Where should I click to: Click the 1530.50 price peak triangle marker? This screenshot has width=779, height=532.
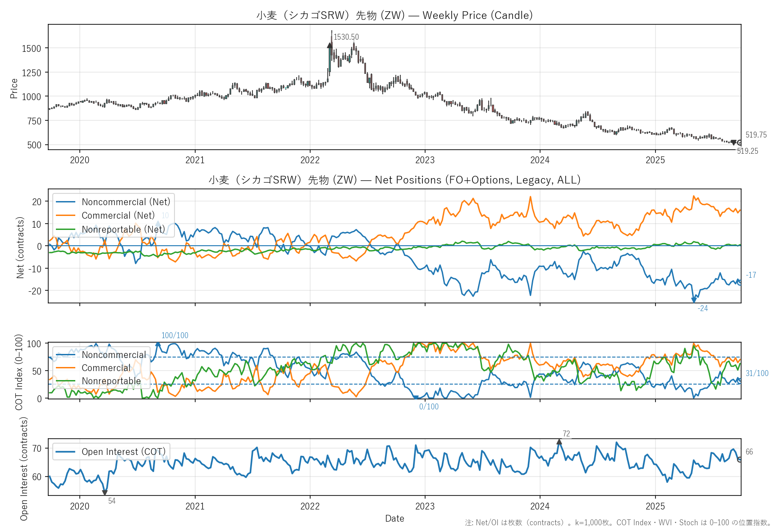330,45
